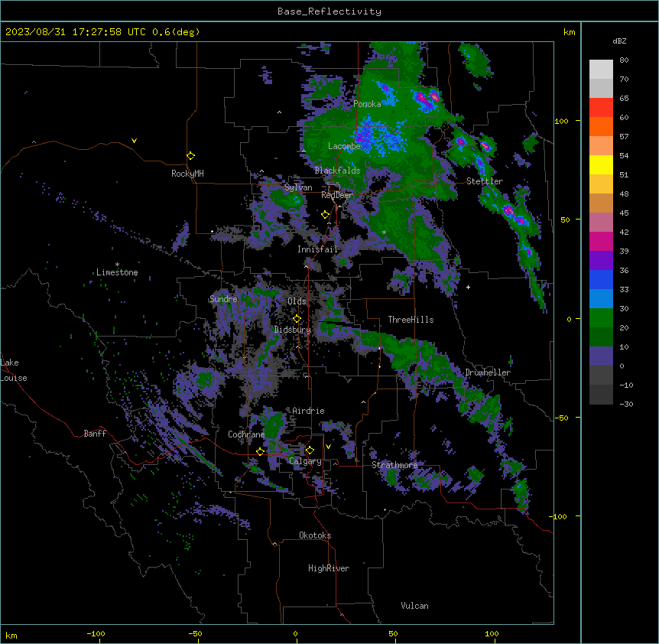Click the asterisk marker above Limestone
This screenshot has width=659, height=644.
[x=117, y=265]
